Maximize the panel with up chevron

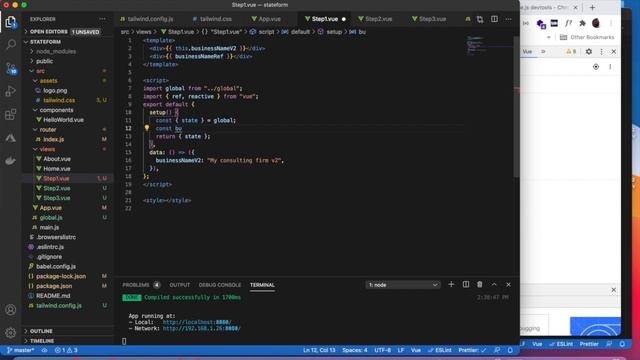tap(494, 284)
